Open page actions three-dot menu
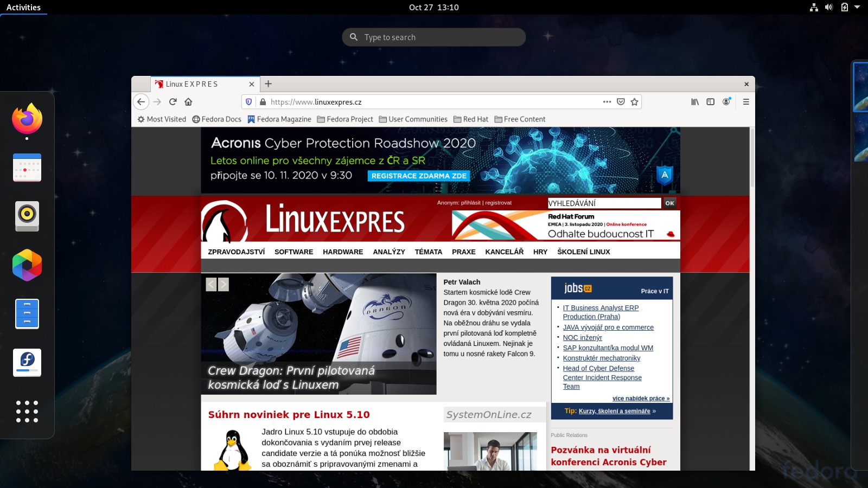This screenshot has height=488, width=868. [607, 101]
